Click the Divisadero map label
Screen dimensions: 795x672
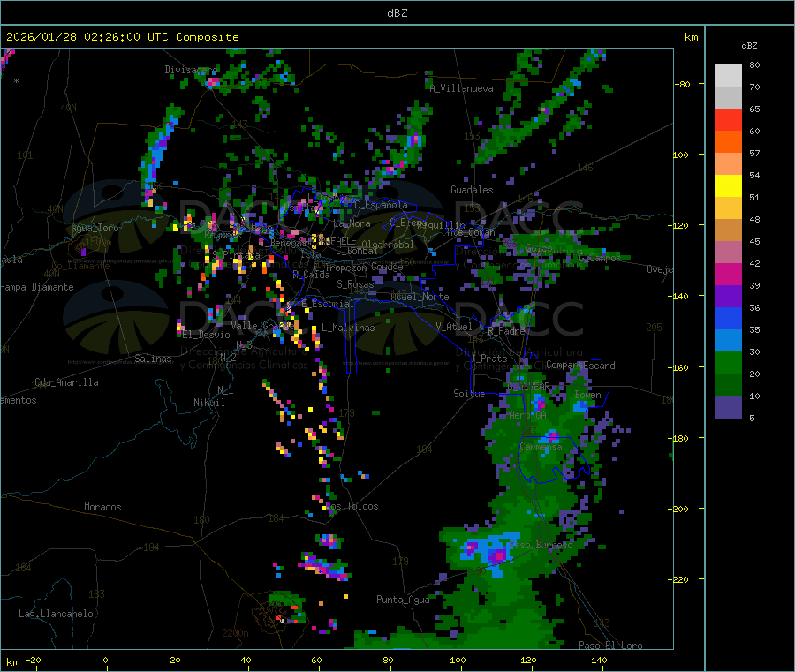tap(191, 70)
